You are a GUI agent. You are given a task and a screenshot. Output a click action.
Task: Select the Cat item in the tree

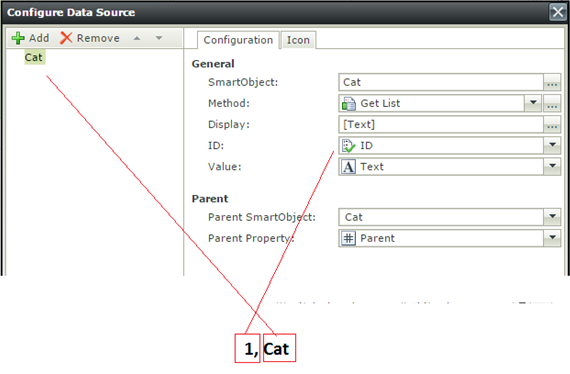[34, 57]
